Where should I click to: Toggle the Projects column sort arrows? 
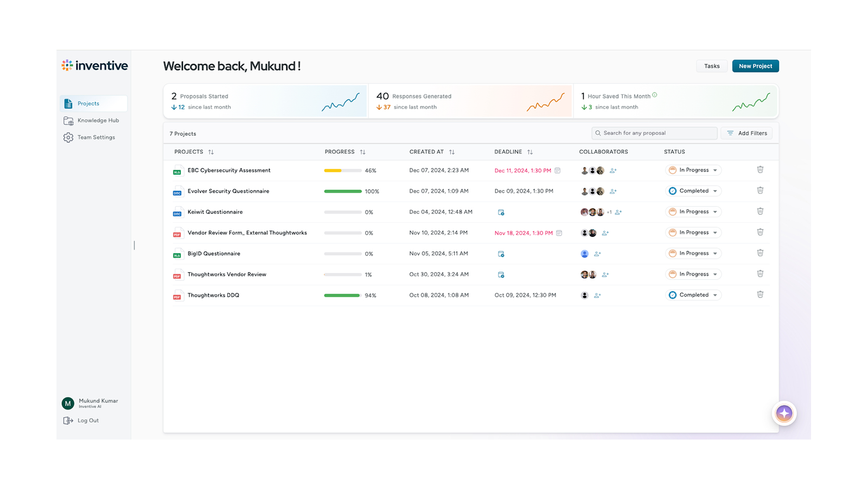click(x=211, y=152)
